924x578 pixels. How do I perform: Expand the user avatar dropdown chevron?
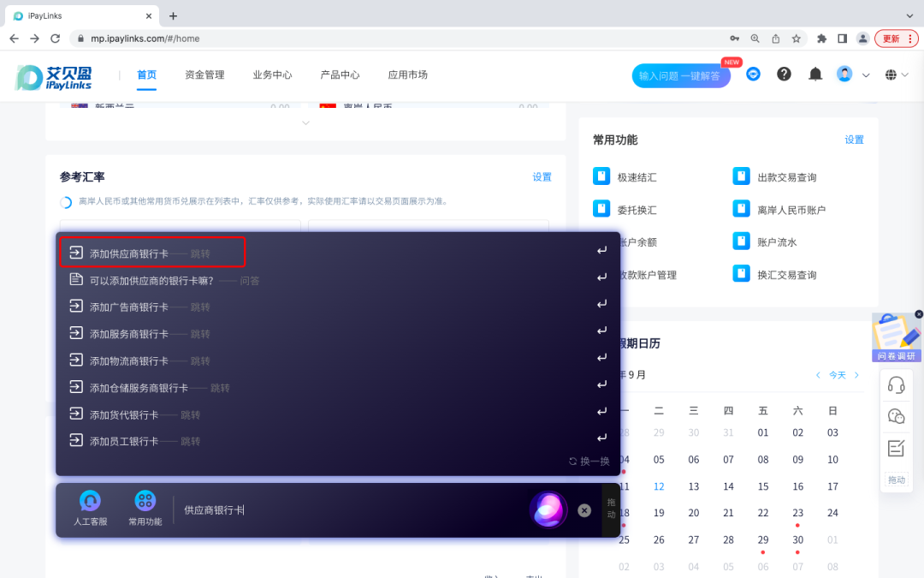click(x=866, y=75)
